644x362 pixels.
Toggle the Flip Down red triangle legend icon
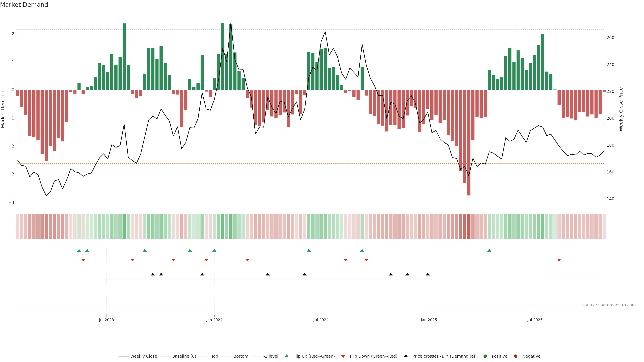coord(343,356)
